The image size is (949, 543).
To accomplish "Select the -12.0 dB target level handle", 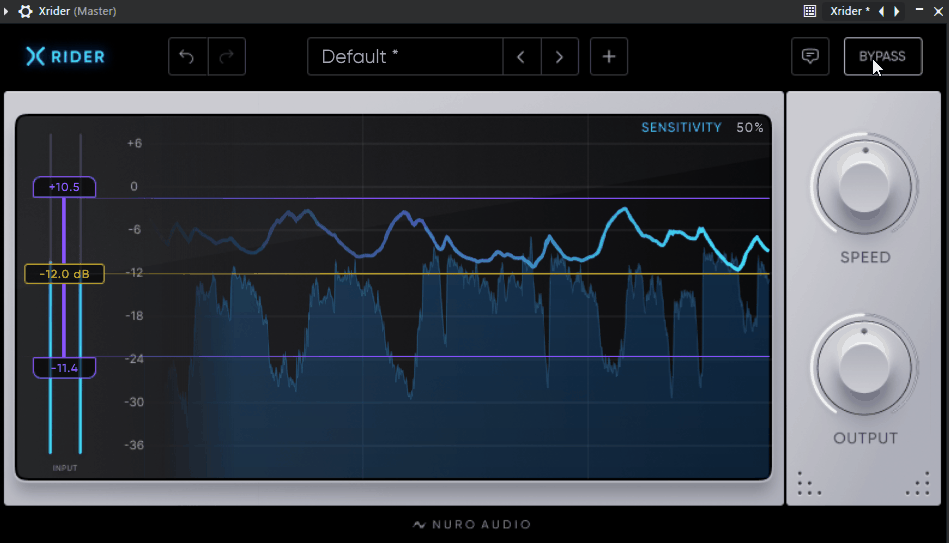I will click(64, 274).
